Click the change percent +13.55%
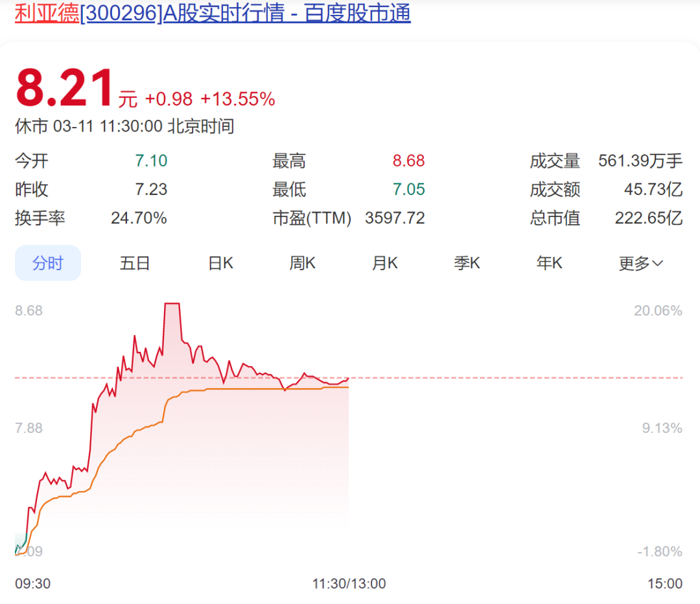The height and width of the screenshot is (604, 700). point(237,99)
